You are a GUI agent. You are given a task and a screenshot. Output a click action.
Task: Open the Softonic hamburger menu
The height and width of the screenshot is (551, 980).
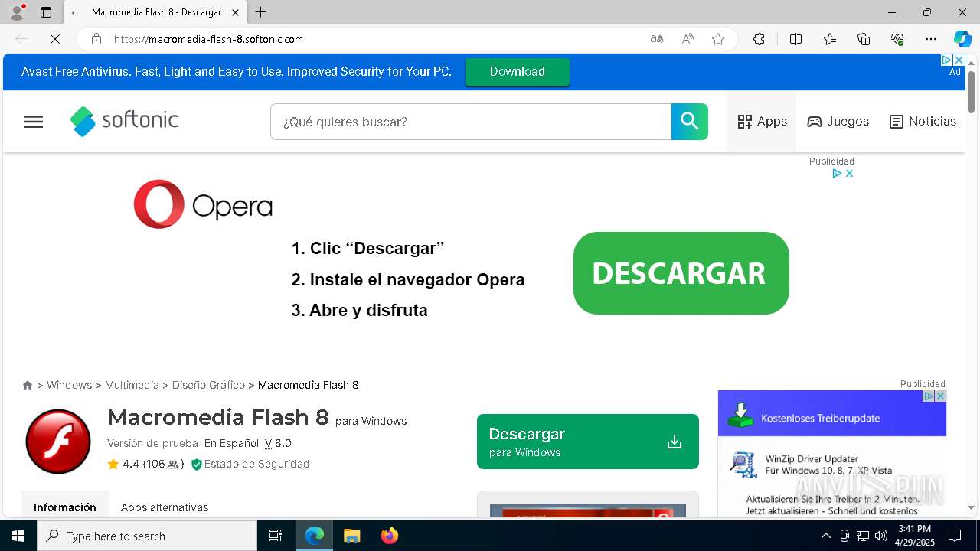point(34,122)
